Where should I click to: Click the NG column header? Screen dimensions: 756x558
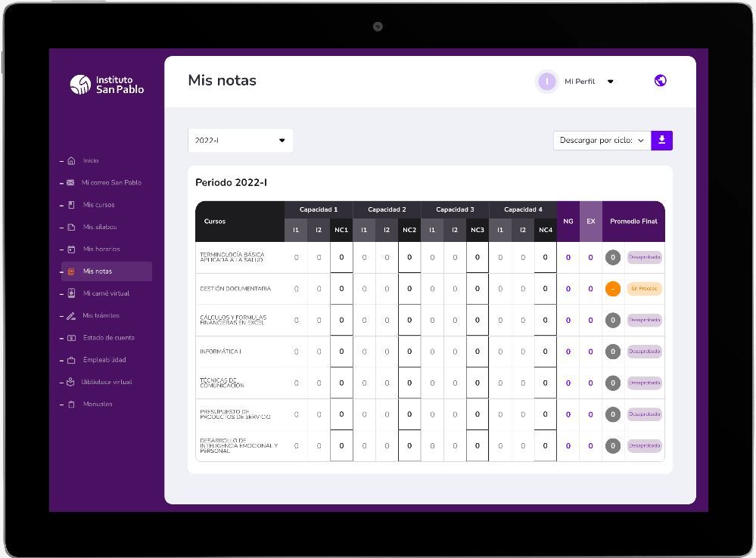pos(568,222)
